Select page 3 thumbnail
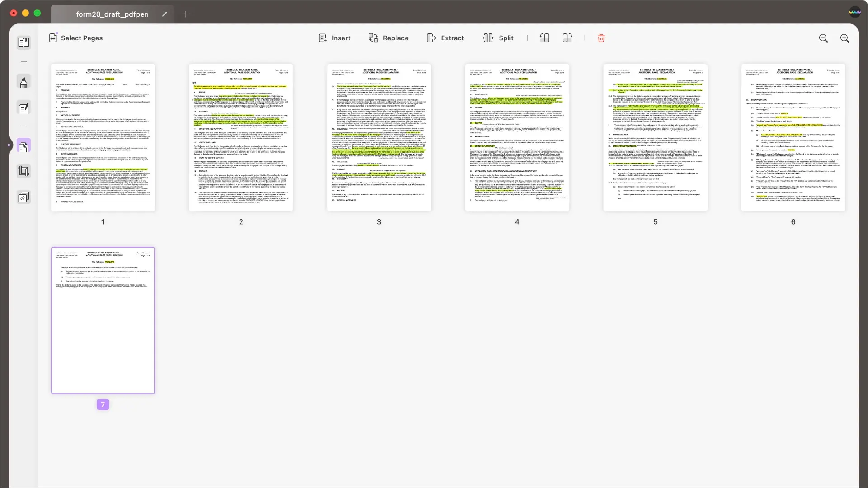The height and width of the screenshot is (488, 868). coord(378,137)
